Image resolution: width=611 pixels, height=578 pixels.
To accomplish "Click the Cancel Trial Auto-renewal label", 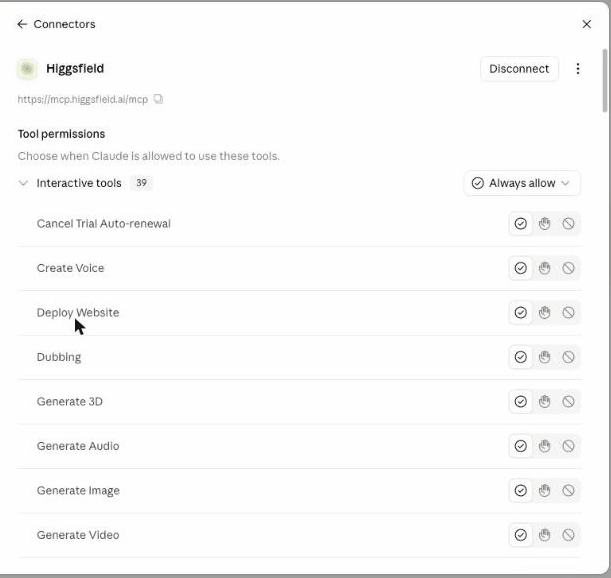I will [x=104, y=224].
